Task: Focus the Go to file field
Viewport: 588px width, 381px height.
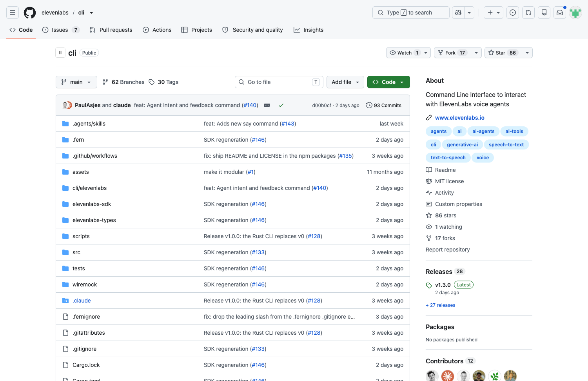Action: (x=279, y=82)
